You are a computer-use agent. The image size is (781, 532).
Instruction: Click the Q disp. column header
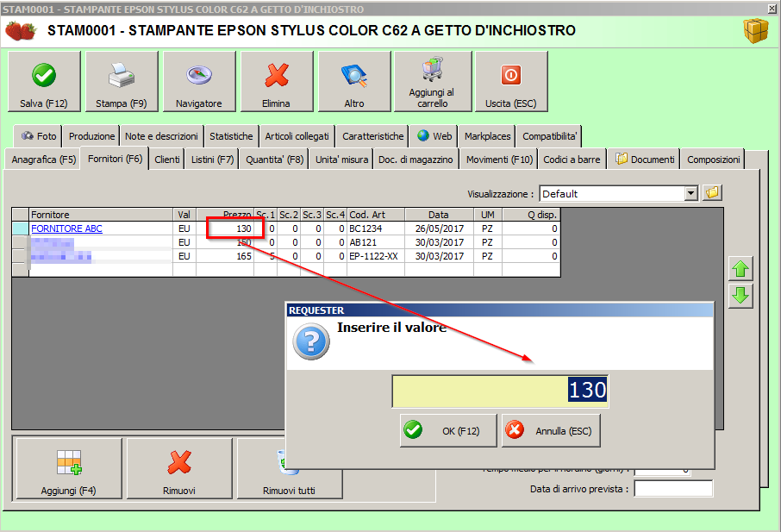pos(532,215)
